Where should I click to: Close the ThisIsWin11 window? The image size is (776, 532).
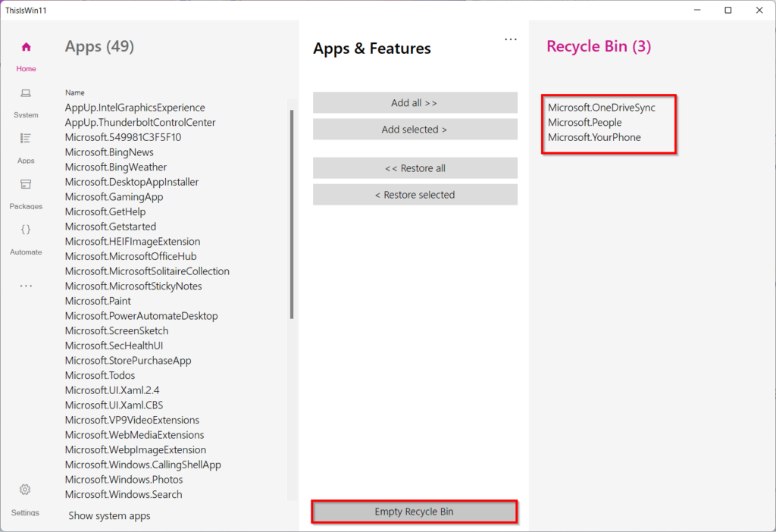coord(759,10)
